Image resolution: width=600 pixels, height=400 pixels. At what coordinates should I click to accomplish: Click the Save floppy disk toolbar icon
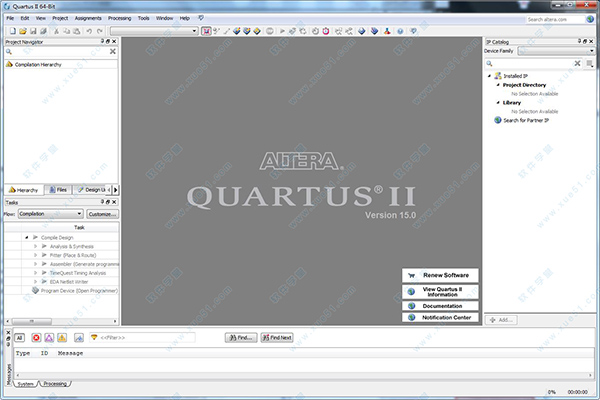(33, 31)
